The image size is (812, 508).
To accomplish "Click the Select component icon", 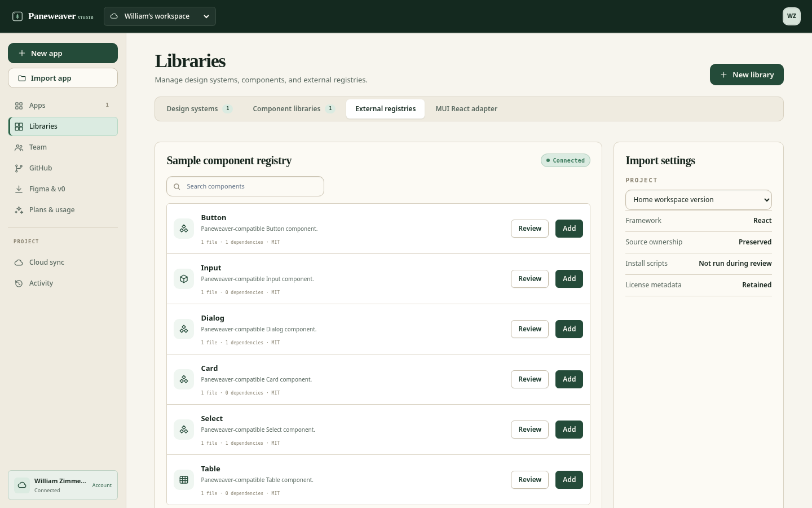I will coord(184,430).
